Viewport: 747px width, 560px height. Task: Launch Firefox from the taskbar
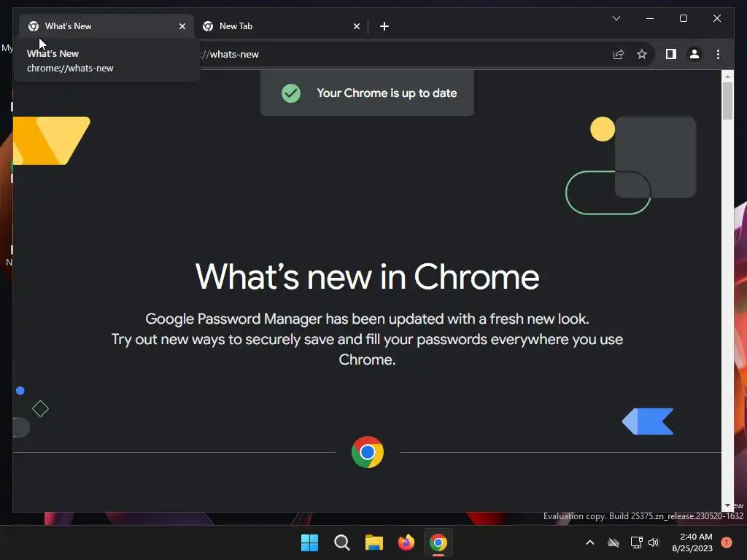pyautogui.click(x=406, y=542)
